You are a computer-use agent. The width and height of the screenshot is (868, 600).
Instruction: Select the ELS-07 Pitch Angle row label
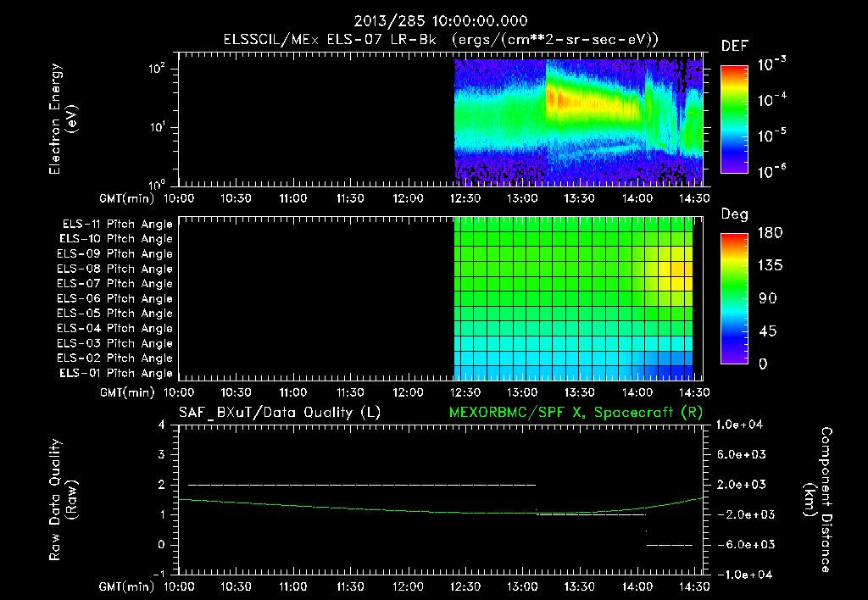[115, 284]
